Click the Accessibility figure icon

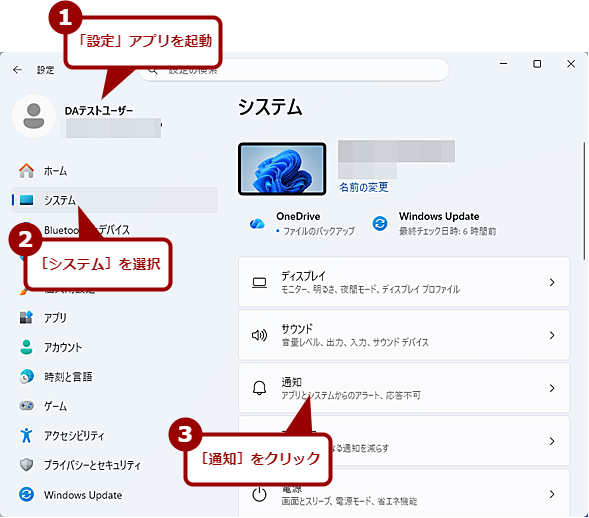coord(26,435)
